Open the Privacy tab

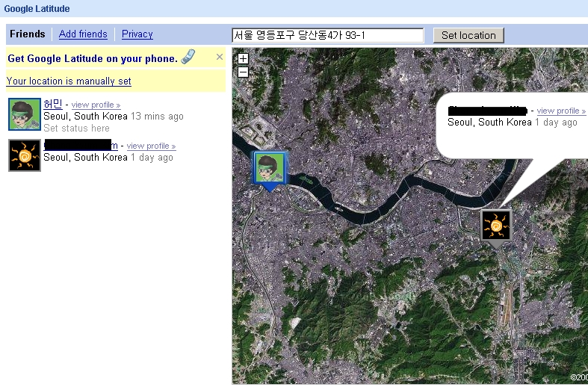[137, 34]
